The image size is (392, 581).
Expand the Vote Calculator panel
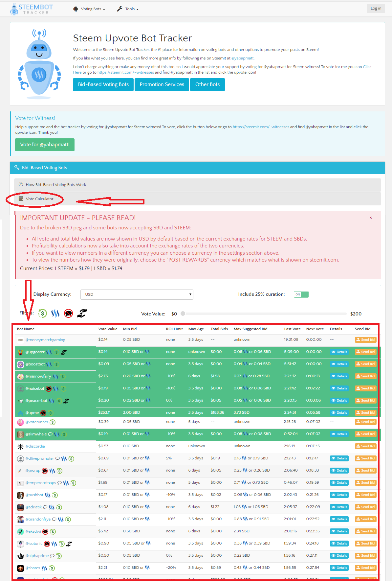point(198,199)
